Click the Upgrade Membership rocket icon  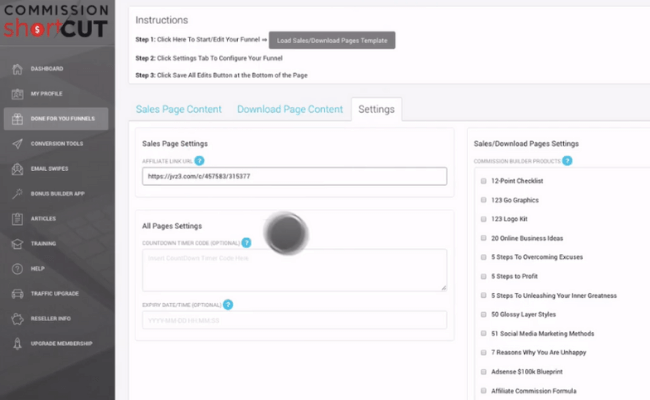click(17, 344)
